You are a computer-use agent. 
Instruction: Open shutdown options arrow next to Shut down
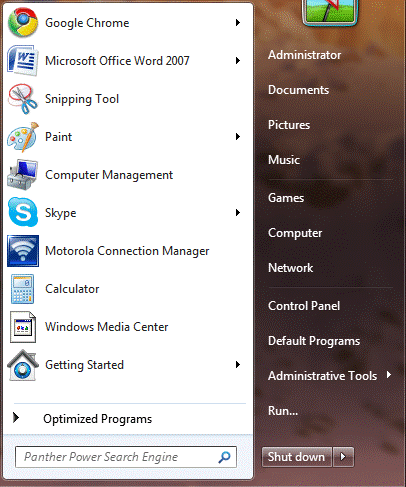[x=343, y=457]
